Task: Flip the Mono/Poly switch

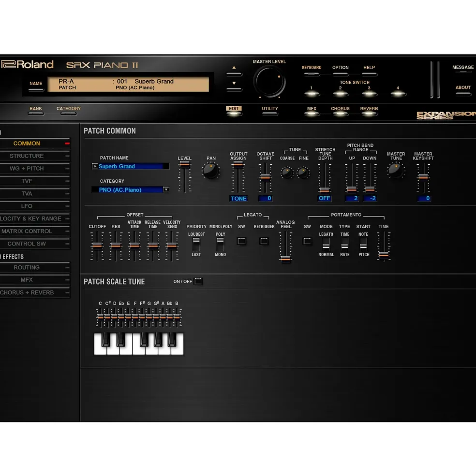Action: pyautogui.click(x=220, y=245)
